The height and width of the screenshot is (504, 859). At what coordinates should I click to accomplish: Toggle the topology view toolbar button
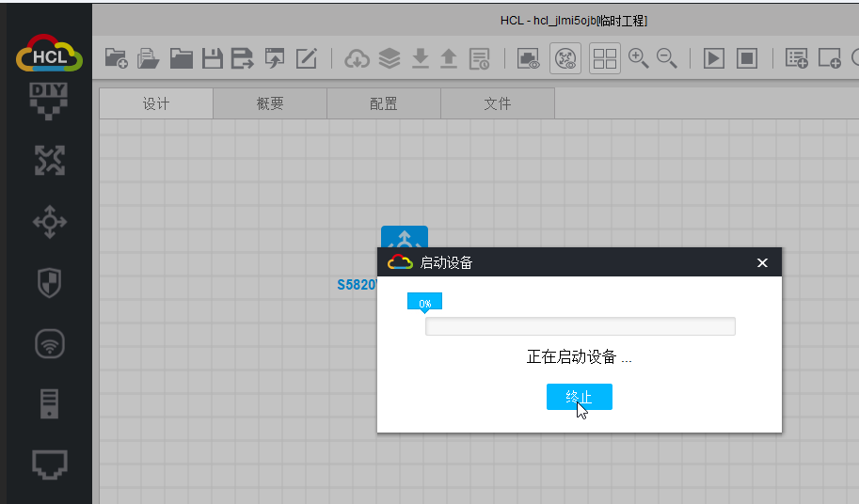point(565,58)
